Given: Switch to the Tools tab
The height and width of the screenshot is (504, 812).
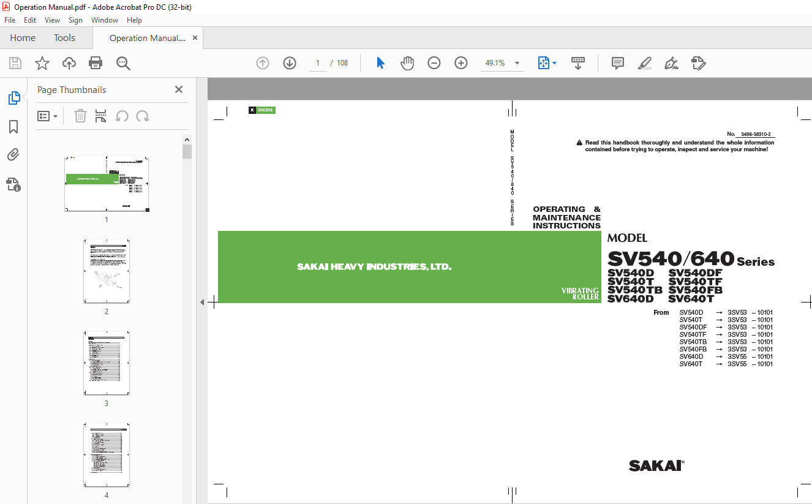Looking at the screenshot, I should pyautogui.click(x=64, y=38).
